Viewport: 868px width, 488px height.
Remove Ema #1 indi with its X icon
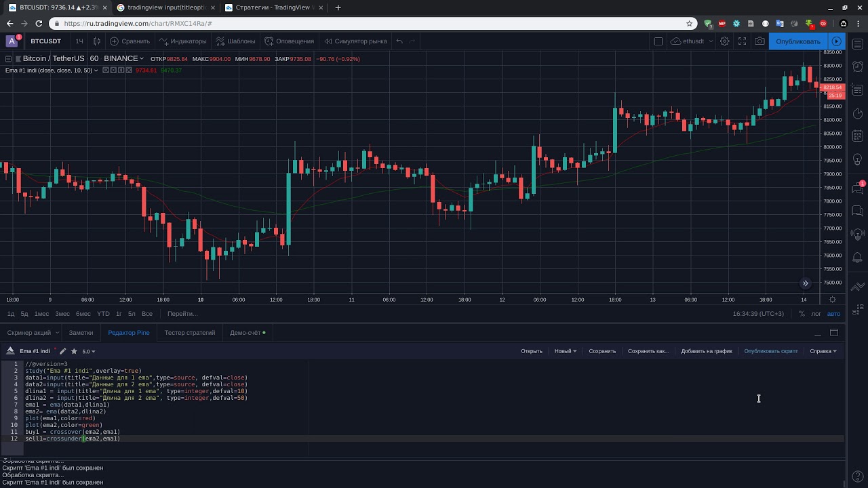pyautogui.click(x=127, y=70)
